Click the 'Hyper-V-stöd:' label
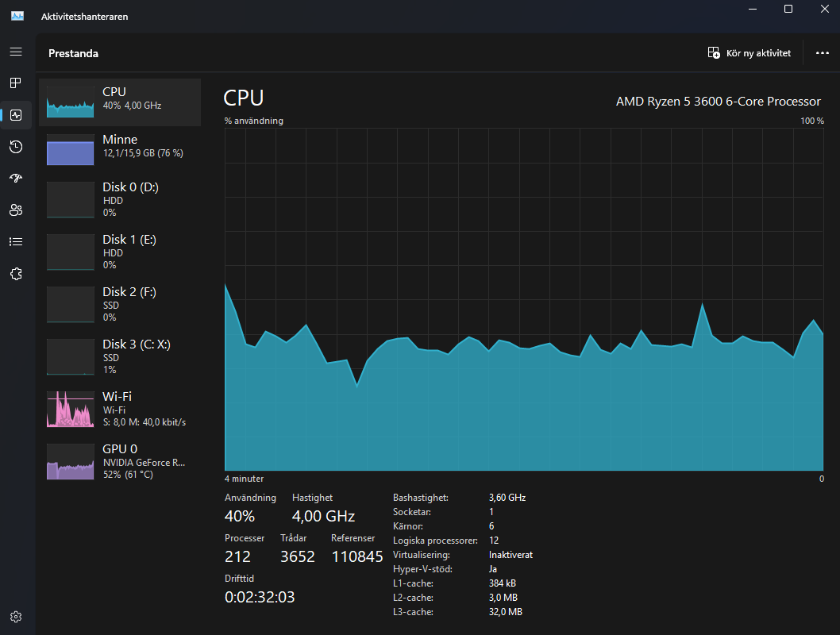The width and height of the screenshot is (840, 635). 422,569
